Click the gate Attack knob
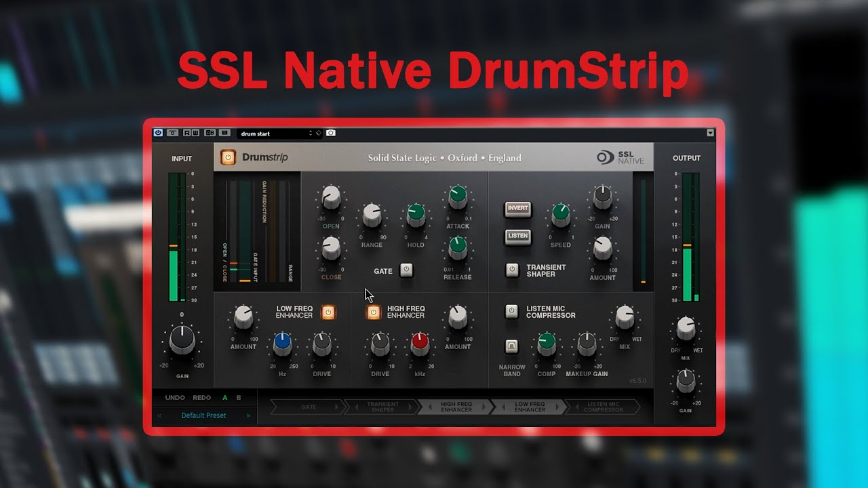Viewport: 868px width, 488px height. pyautogui.click(x=458, y=197)
